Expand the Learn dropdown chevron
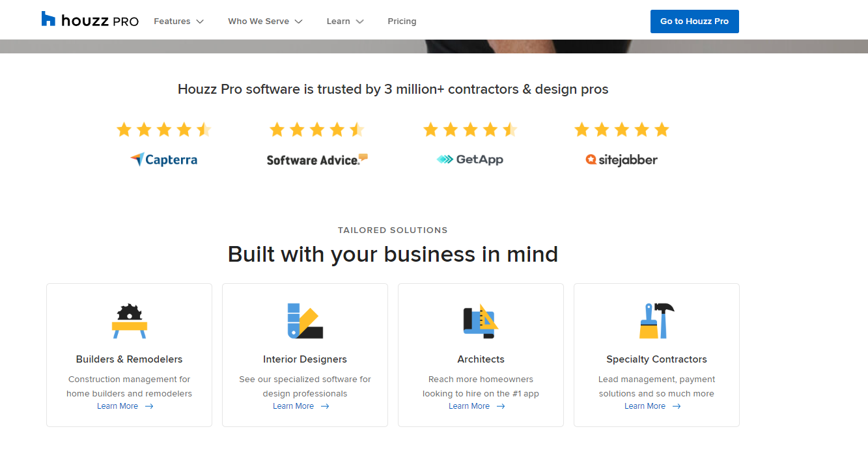 coord(360,21)
